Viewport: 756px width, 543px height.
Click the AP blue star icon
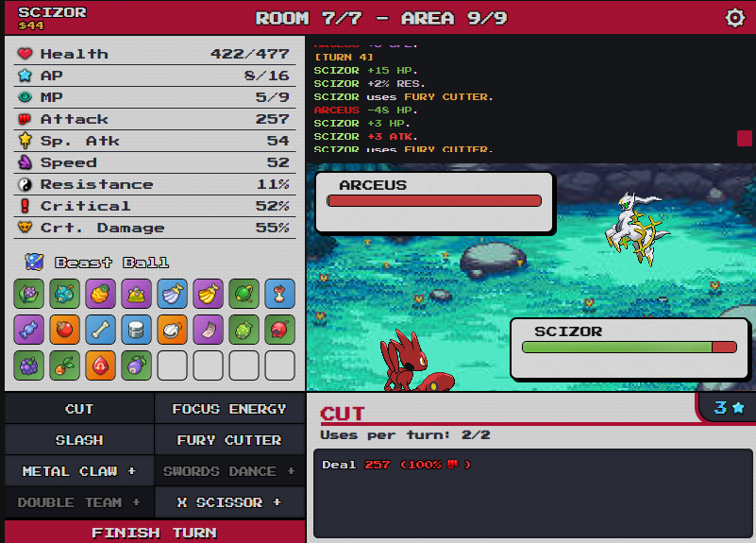[25, 76]
